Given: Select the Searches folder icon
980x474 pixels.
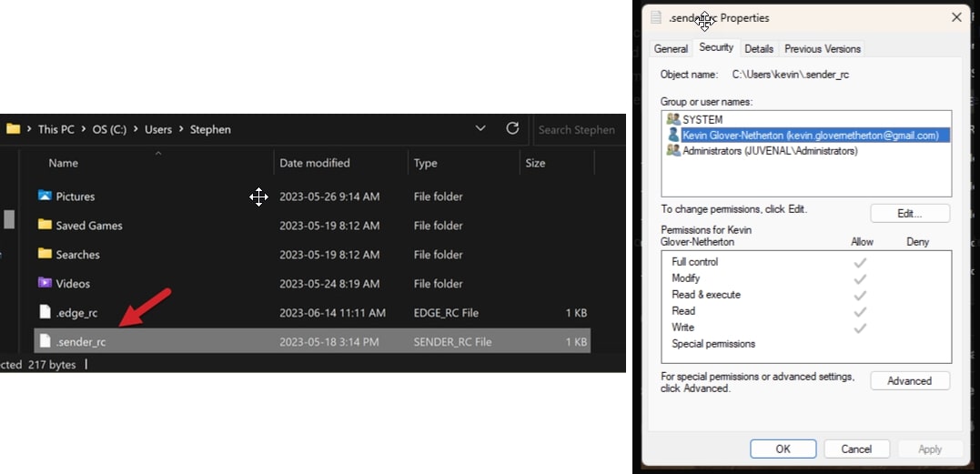Looking at the screenshot, I should [x=45, y=254].
